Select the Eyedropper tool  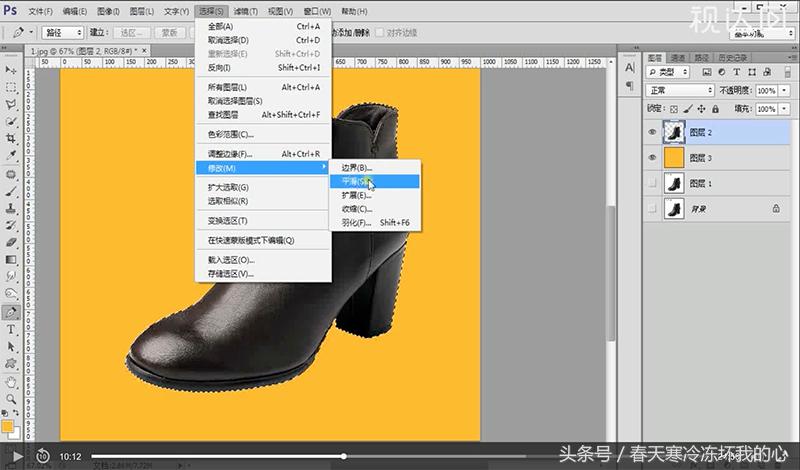(x=11, y=156)
